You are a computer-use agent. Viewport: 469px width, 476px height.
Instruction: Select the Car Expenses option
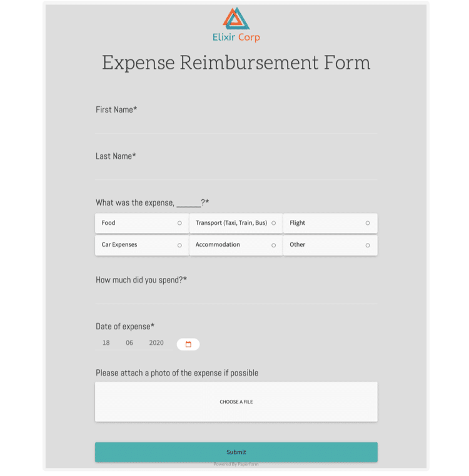(x=142, y=245)
